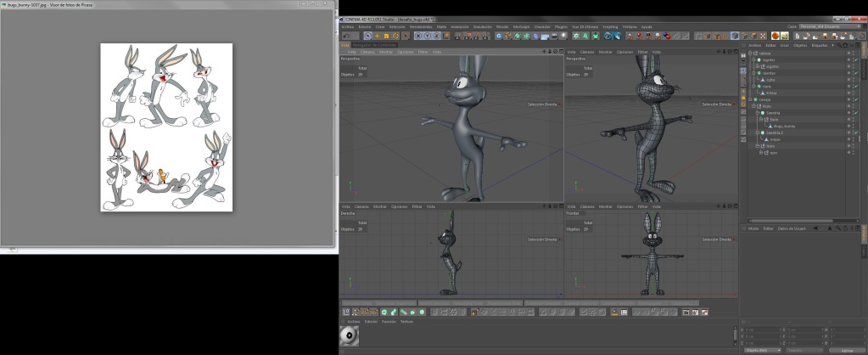Image resolution: width=868 pixels, height=355 pixels.
Task: Open Etiquetas menu in object manager
Action: 820,45
